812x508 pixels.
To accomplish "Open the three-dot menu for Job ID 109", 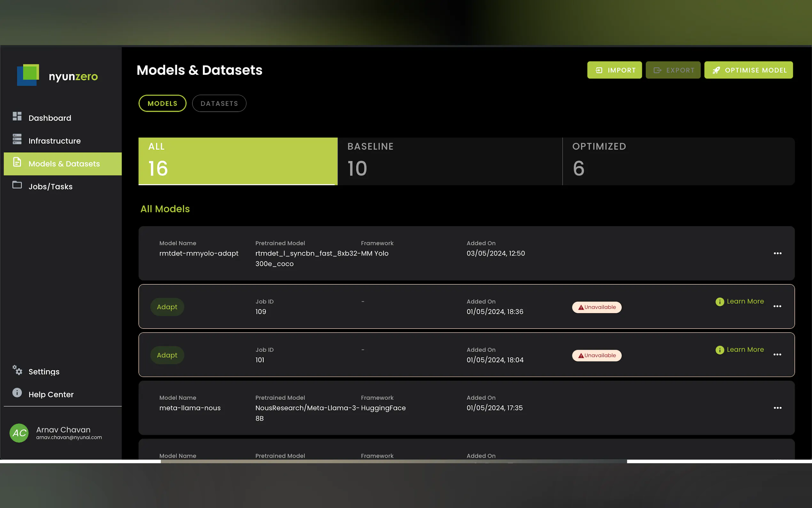I will pyautogui.click(x=777, y=306).
